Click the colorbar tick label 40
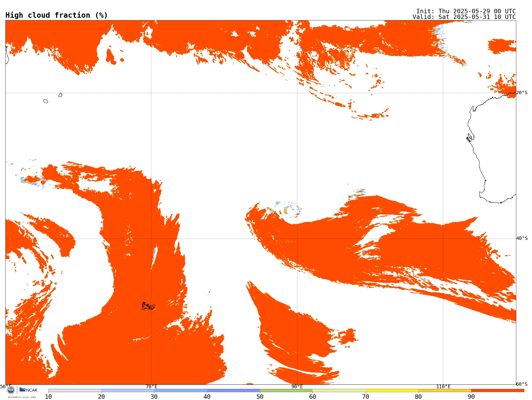The width and height of the screenshot is (532, 400). pyautogui.click(x=207, y=397)
